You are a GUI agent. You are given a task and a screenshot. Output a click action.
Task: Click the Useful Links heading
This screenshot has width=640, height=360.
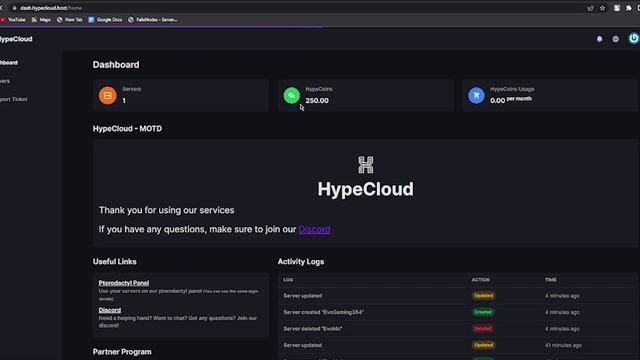tap(115, 262)
